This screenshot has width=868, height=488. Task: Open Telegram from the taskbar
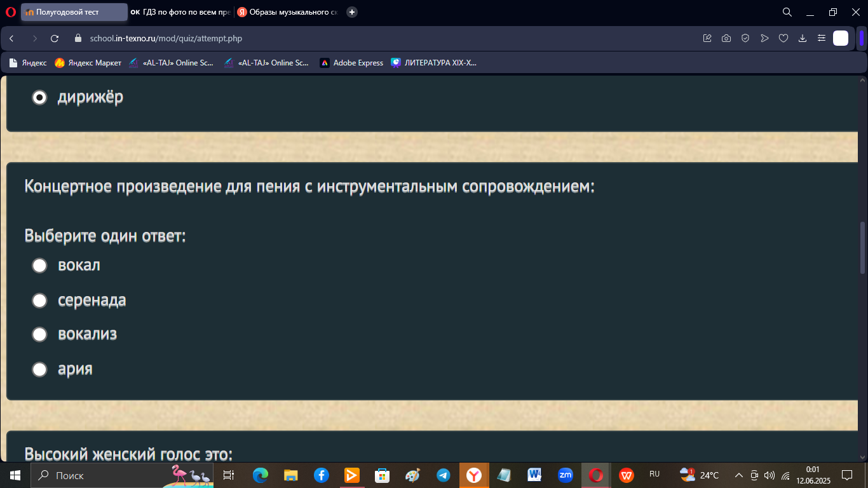443,475
